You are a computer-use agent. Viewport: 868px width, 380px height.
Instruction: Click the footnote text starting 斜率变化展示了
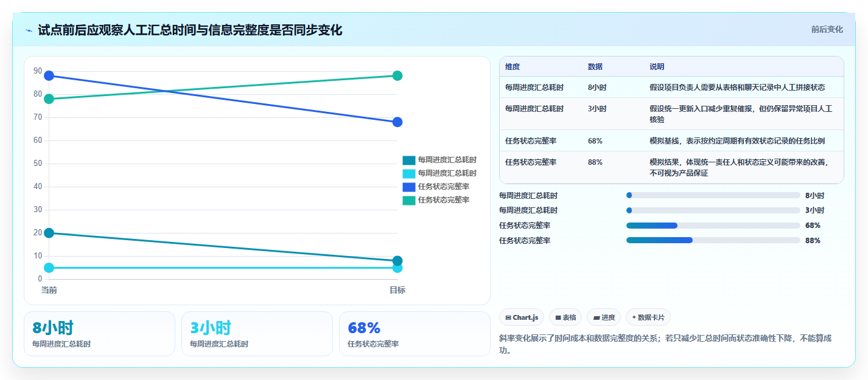pos(665,344)
